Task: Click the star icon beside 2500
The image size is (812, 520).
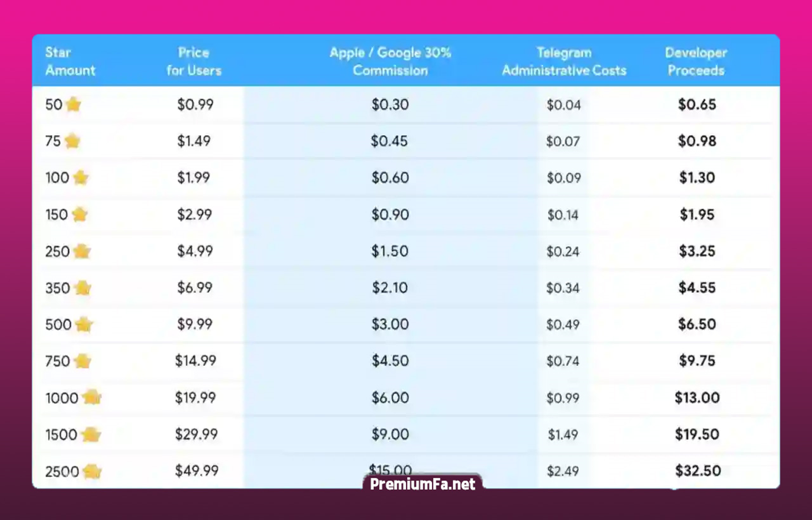Action: coord(92,471)
